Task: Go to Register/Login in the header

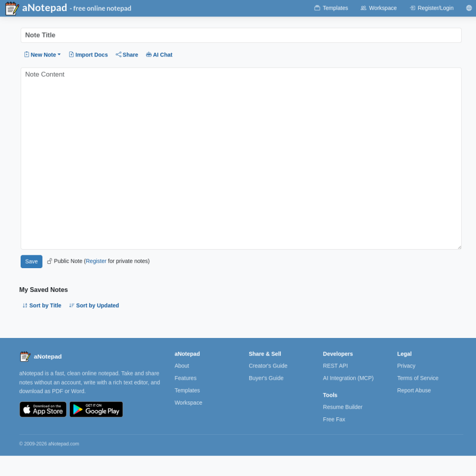Action: [432, 8]
